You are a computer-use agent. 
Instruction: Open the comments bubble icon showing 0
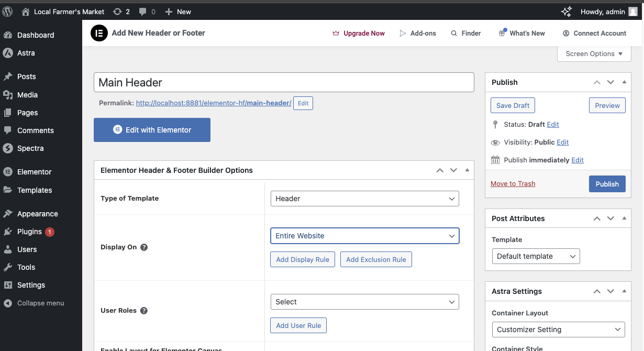[x=142, y=12]
